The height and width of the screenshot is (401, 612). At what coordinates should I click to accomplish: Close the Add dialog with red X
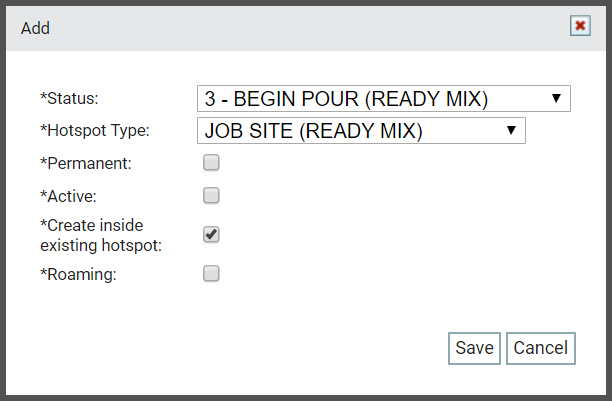point(580,26)
